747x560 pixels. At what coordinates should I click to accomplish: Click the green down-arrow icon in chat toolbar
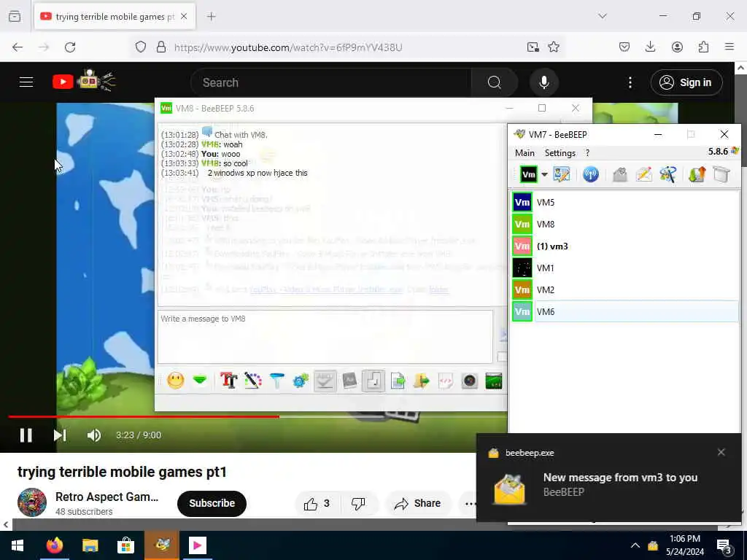(200, 381)
